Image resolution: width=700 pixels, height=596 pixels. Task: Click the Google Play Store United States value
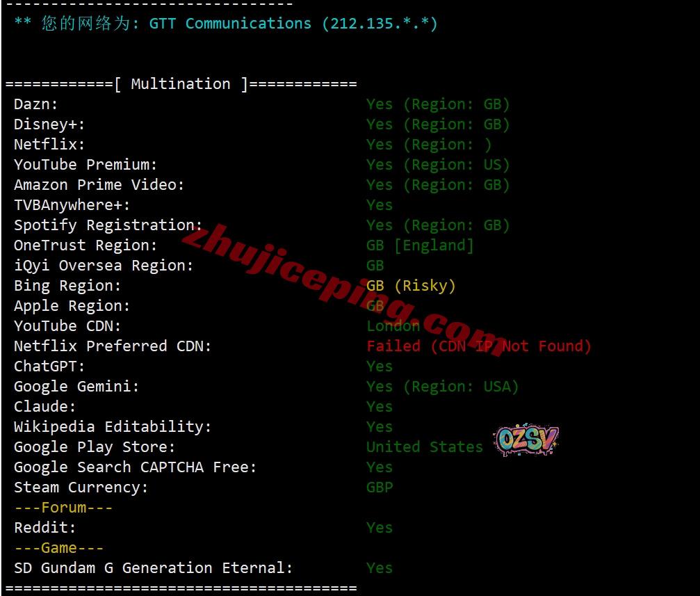(x=425, y=446)
